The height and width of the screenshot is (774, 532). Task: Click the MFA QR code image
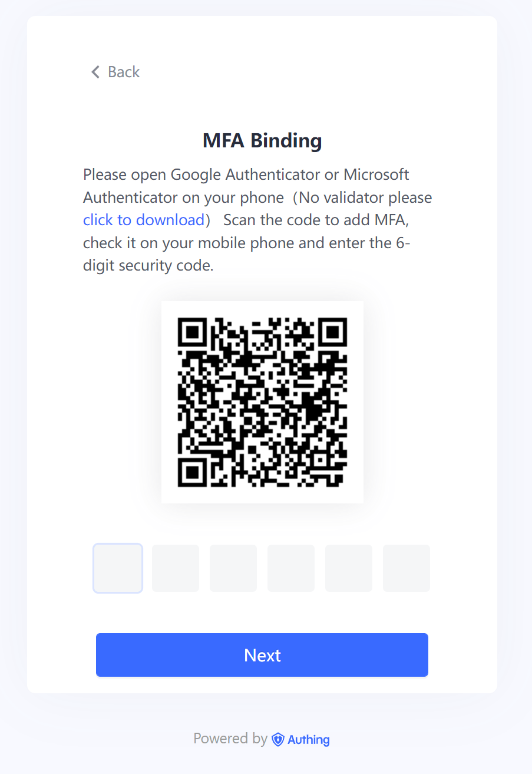pyautogui.click(x=262, y=402)
